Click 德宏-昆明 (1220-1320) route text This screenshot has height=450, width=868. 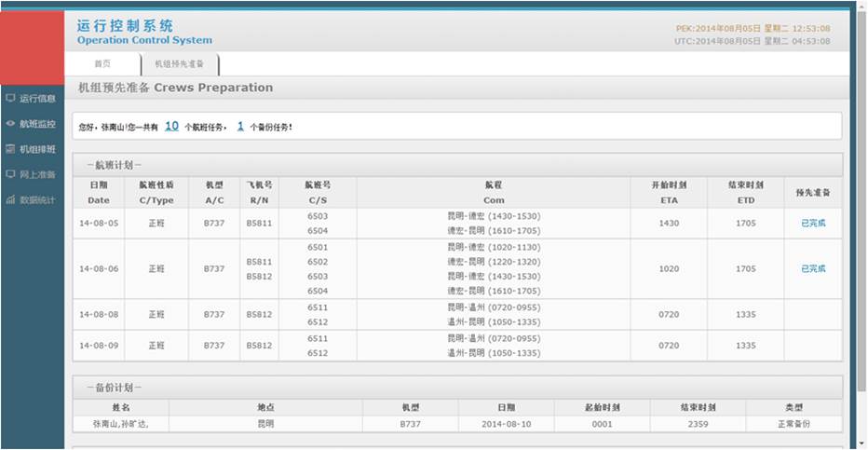494,262
